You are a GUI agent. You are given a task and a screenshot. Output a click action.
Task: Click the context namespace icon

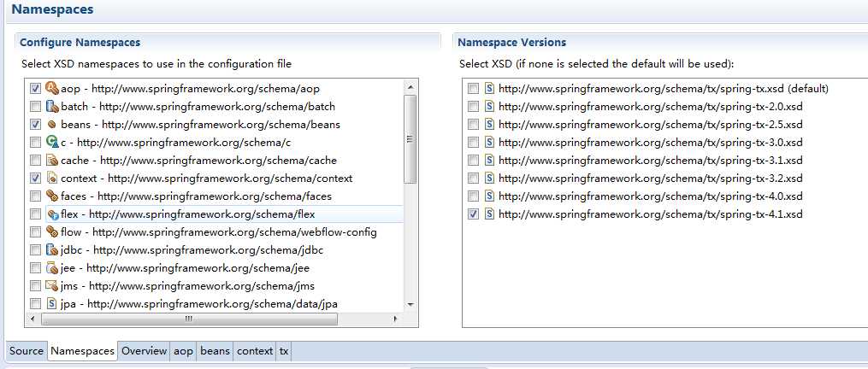click(x=52, y=179)
